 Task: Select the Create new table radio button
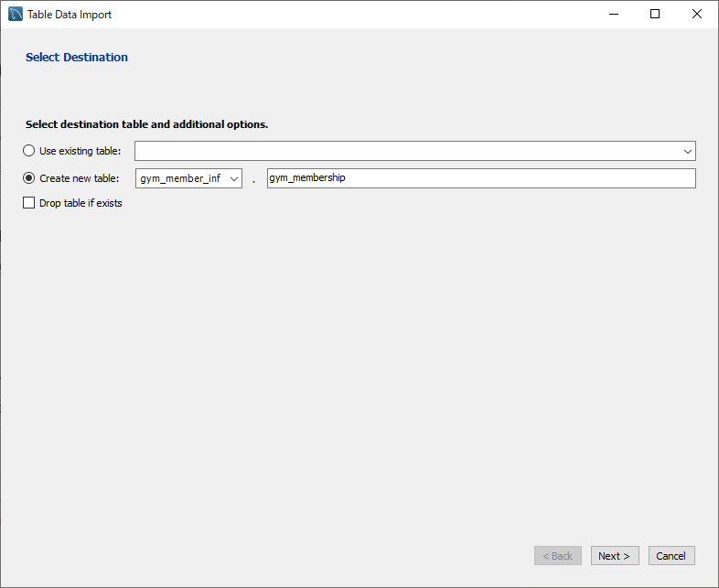pyautogui.click(x=29, y=178)
